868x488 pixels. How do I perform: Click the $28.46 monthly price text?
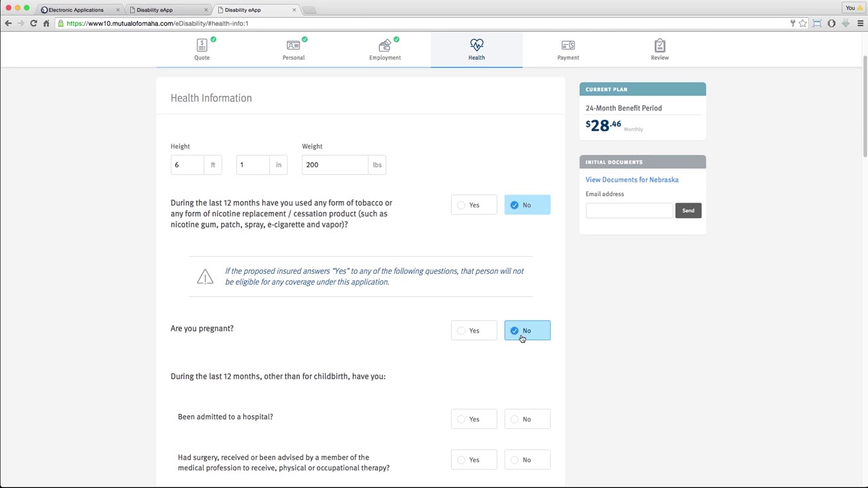tap(604, 125)
